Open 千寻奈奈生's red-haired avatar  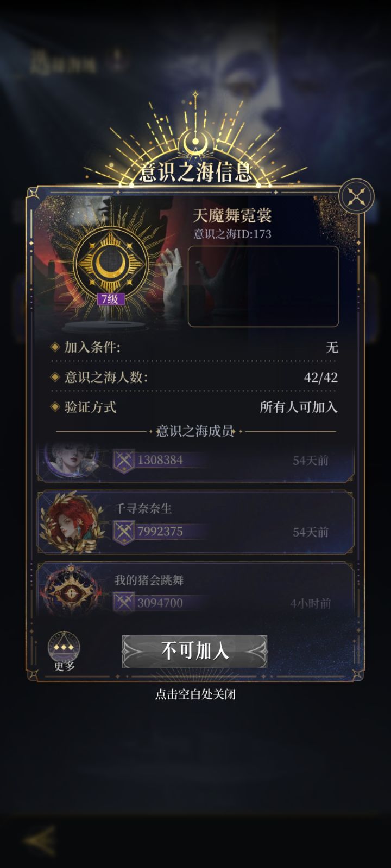point(72,522)
